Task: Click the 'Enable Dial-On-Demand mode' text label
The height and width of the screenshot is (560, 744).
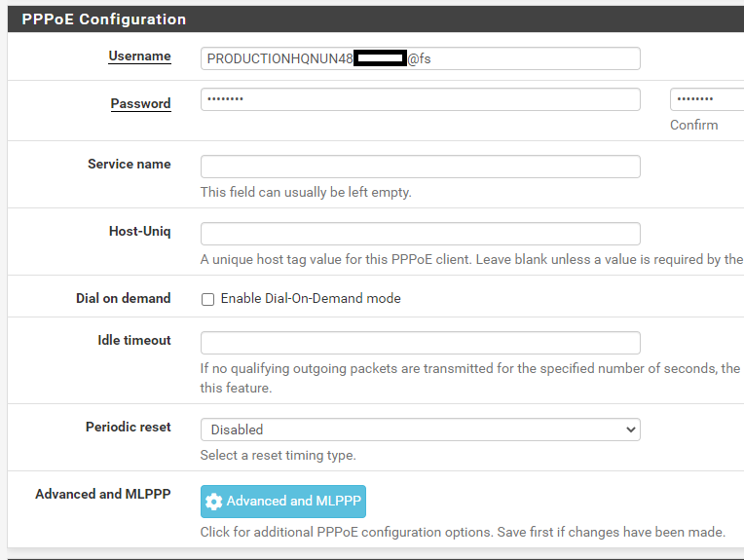Action: pos(311,299)
